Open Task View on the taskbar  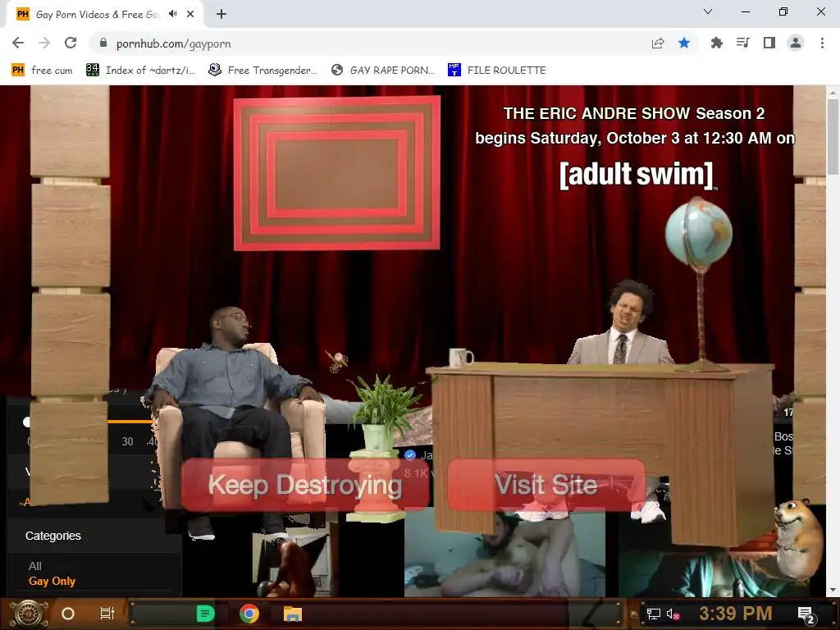tap(107, 614)
